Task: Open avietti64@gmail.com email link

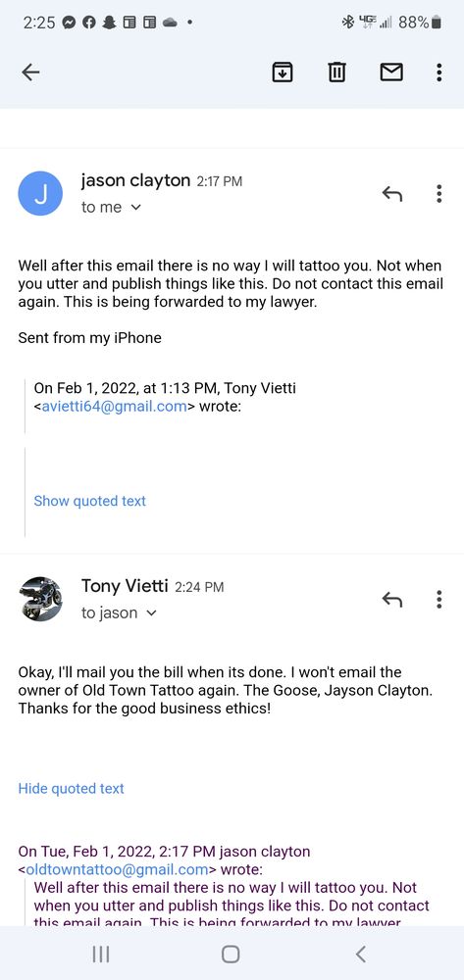Action: (114, 407)
